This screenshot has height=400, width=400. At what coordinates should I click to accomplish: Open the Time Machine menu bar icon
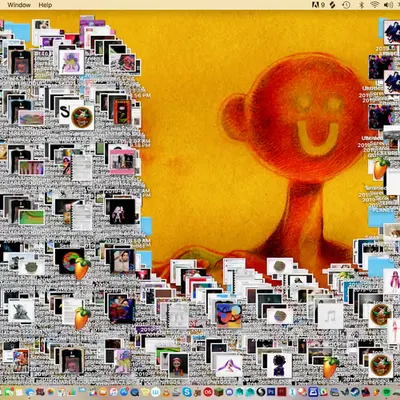pyautogui.click(x=346, y=5)
